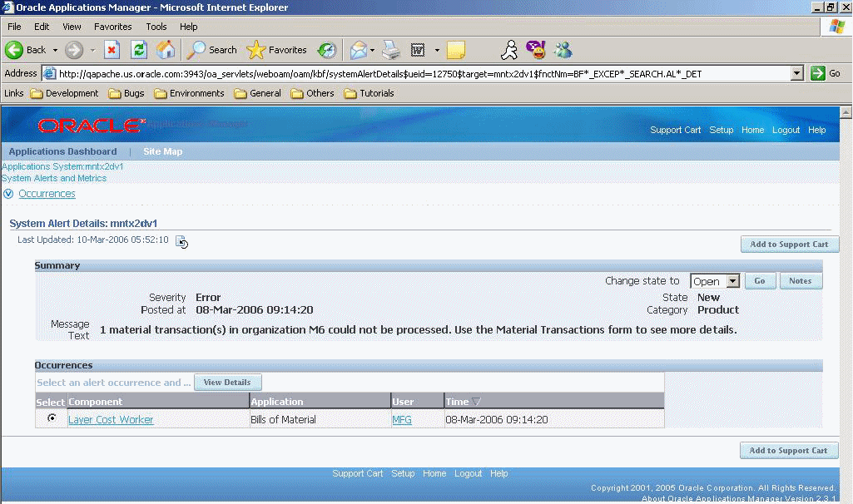853x504 pixels.
Task: Go to browser Home page icon
Action: (x=166, y=50)
